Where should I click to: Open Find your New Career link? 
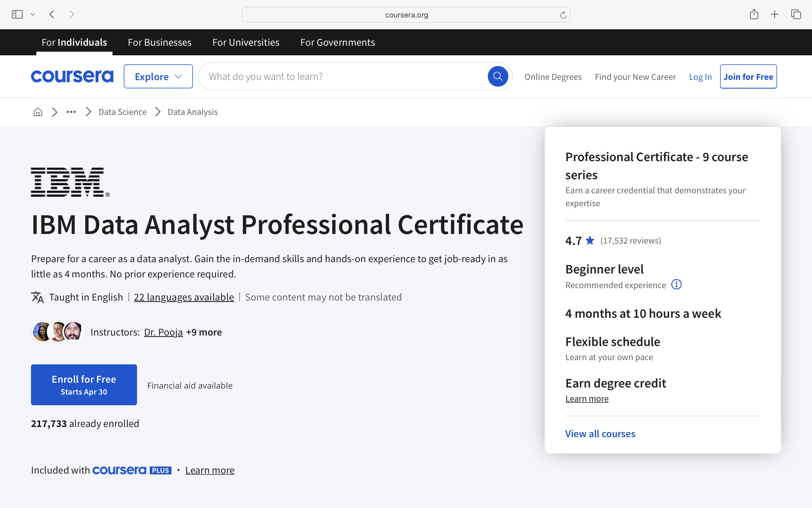point(635,76)
